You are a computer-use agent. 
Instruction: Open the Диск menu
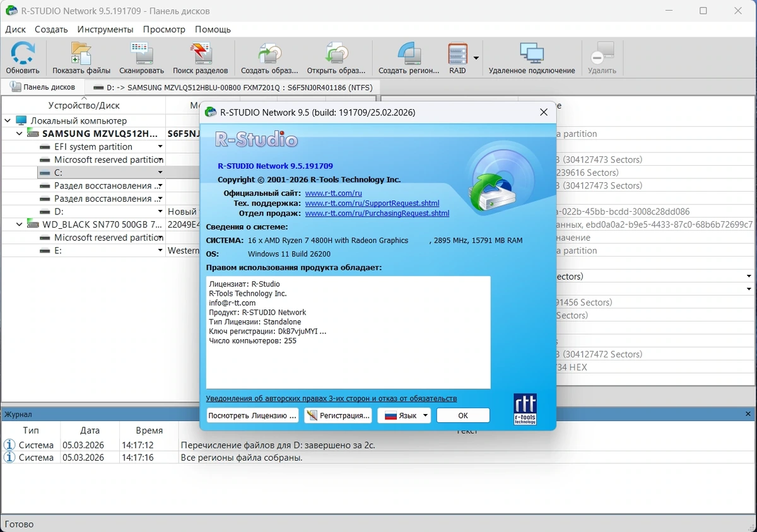(x=16, y=29)
